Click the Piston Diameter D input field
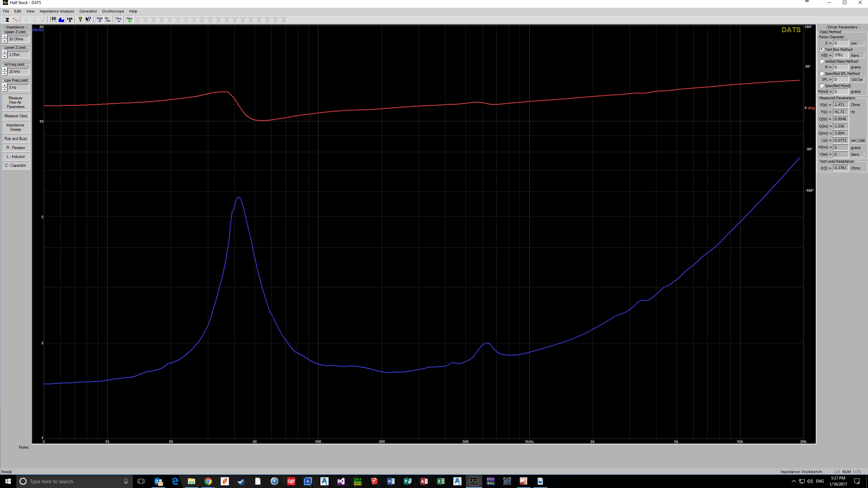868x488 pixels. coord(841,43)
